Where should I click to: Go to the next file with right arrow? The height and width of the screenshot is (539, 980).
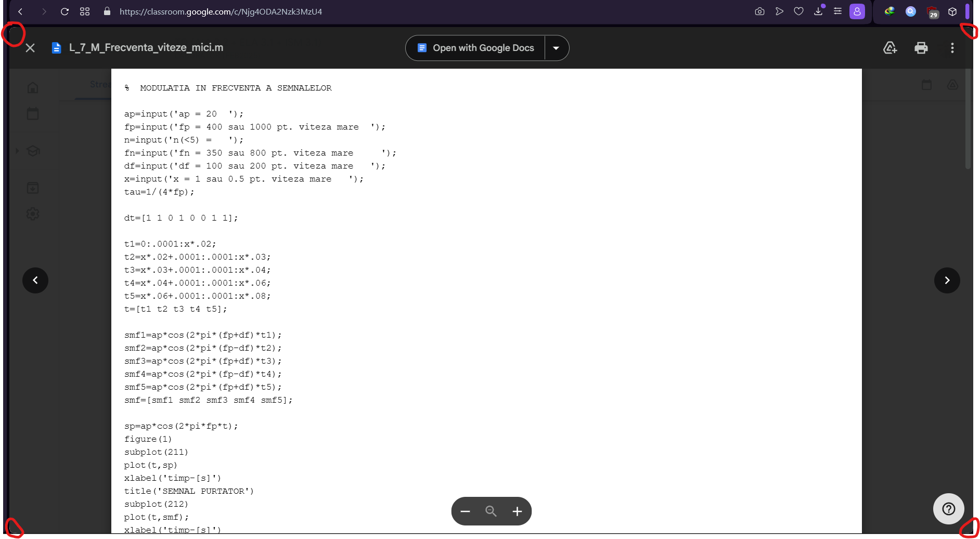pos(947,280)
